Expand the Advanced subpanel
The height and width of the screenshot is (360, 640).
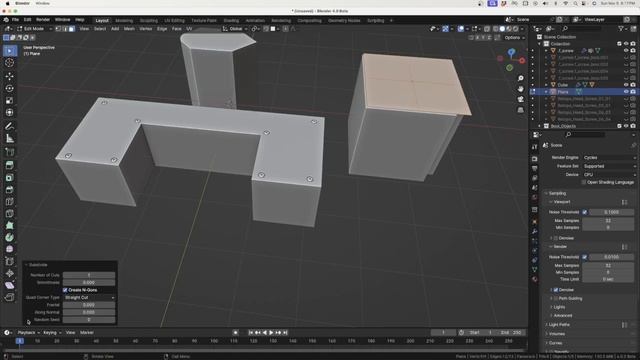[562, 316]
